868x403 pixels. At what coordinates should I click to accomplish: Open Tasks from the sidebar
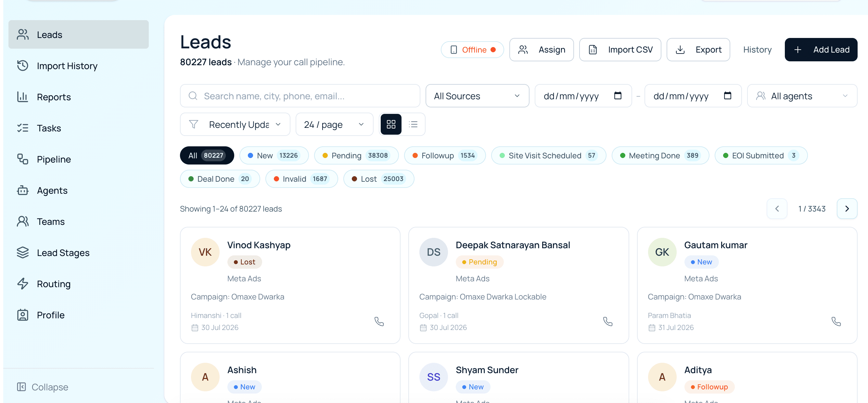coord(79,128)
